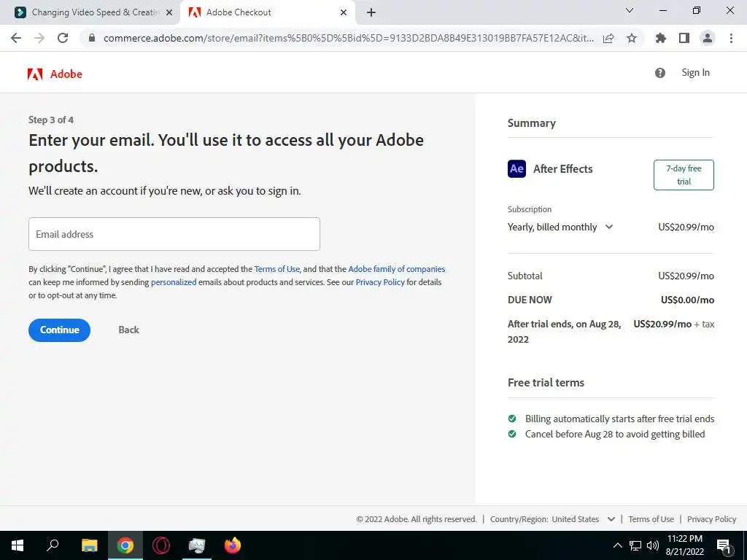
Task: Go back with the browser back arrow
Action: pos(16,38)
